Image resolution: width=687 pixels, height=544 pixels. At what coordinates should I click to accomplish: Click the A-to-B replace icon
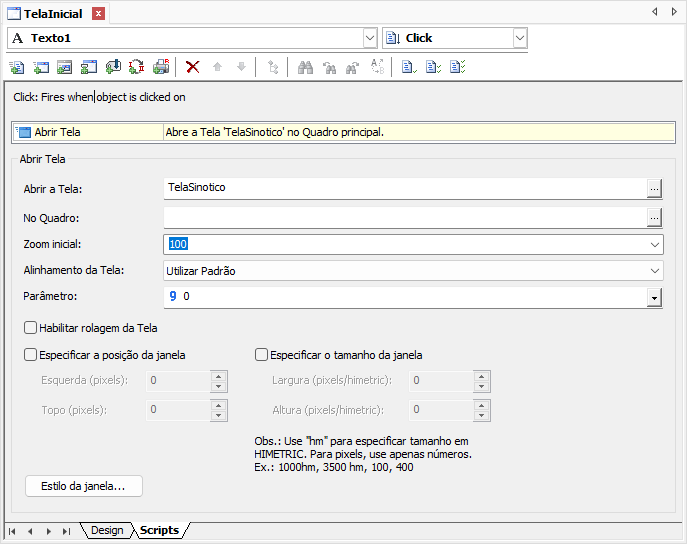click(377, 67)
